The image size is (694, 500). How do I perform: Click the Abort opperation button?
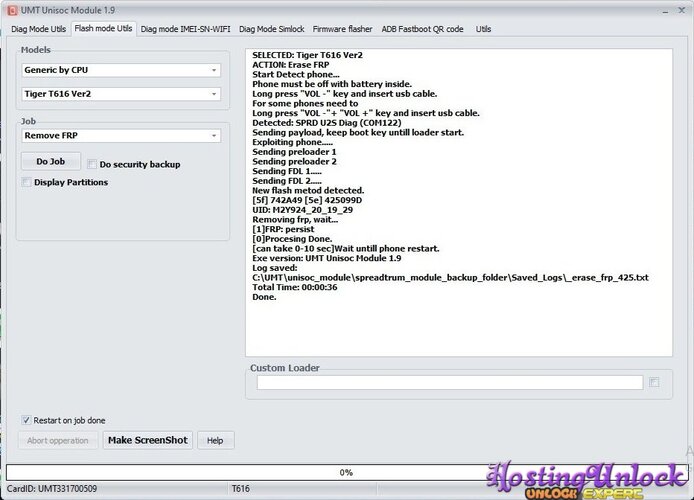click(x=58, y=441)
